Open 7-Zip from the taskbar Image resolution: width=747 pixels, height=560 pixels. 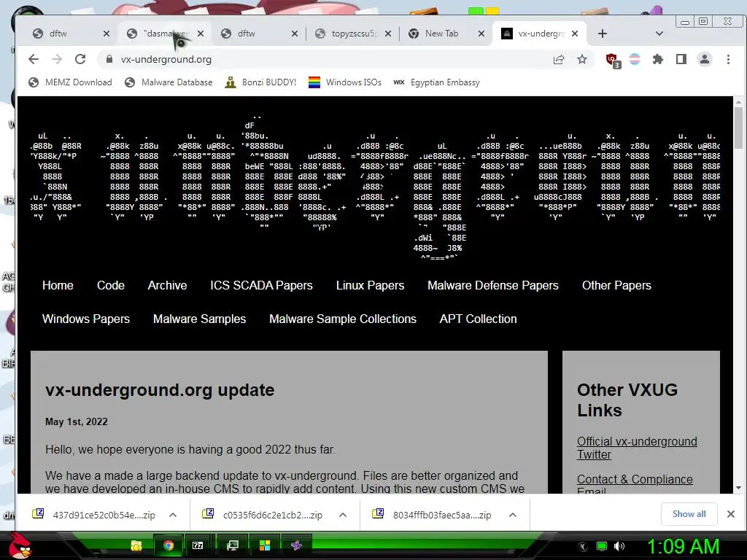(x=198, y=545)
